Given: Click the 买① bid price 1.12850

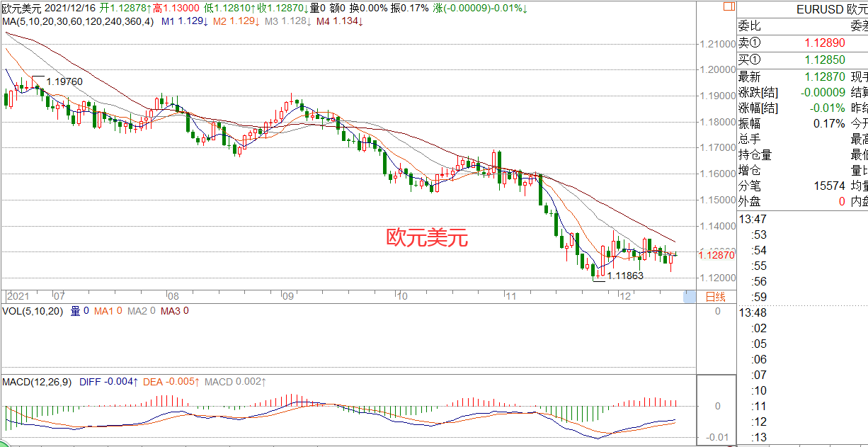Looking at the screenshot, I should pos(824,60).
